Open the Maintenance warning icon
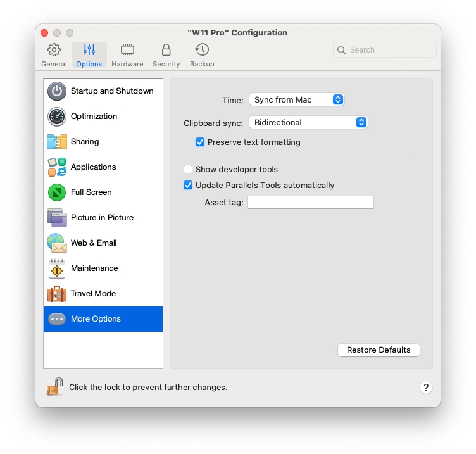 57,268
